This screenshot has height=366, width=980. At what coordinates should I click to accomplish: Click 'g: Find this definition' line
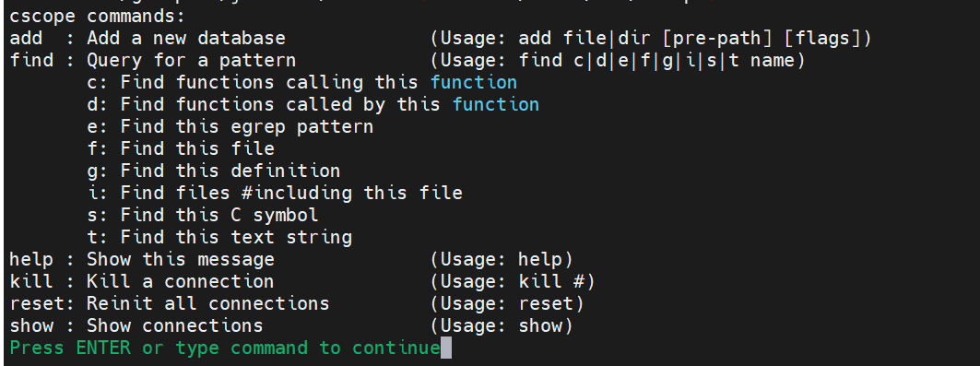(x=214, y=171)
